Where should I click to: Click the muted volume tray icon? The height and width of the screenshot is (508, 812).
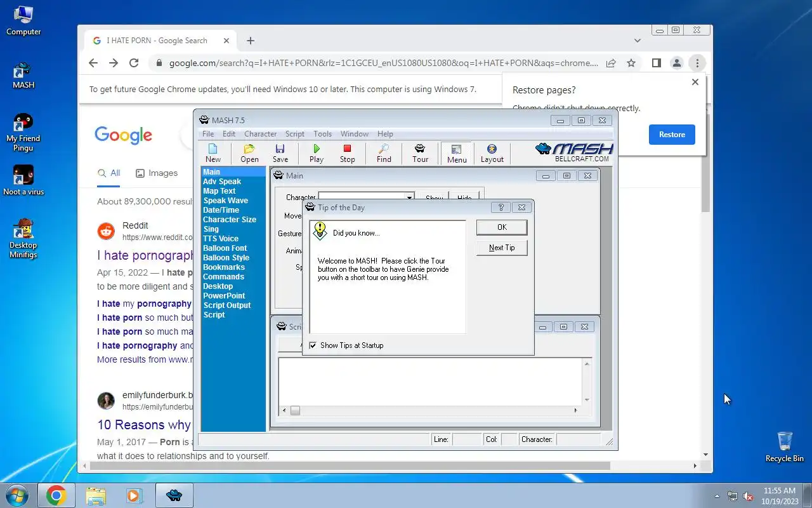[x=748, y=496]
